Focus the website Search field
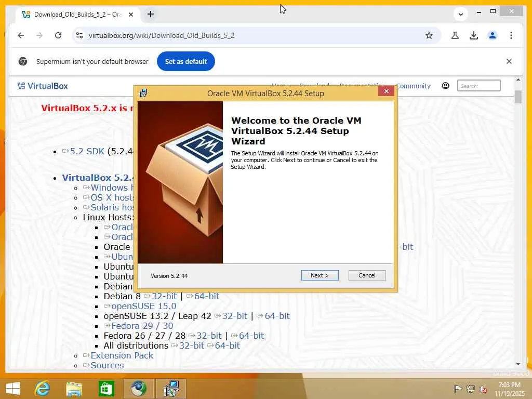 [x=478, y=86]
